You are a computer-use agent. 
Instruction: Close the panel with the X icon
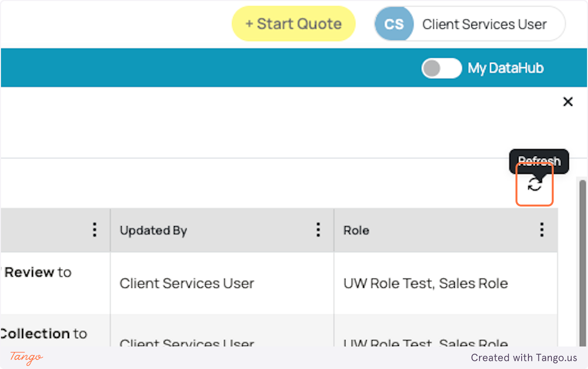pyautogui.click(x=568, y=102)
